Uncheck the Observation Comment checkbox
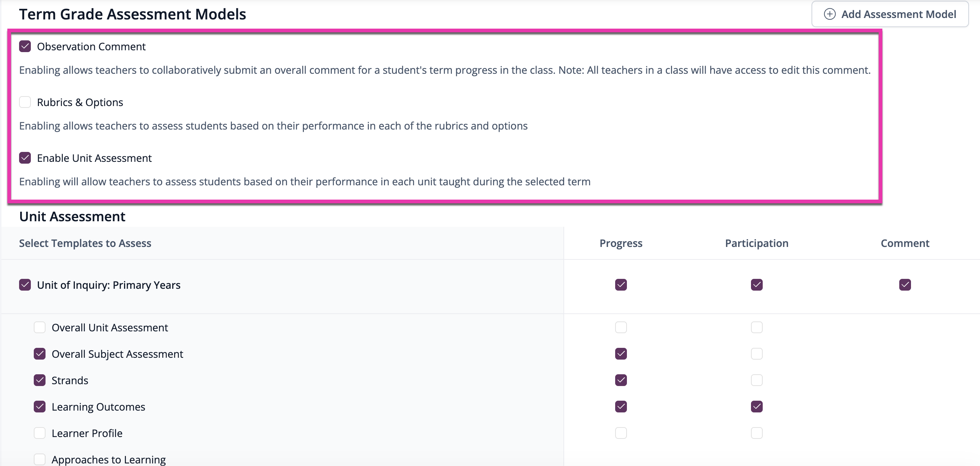980x466 pixels. point(25,46)
